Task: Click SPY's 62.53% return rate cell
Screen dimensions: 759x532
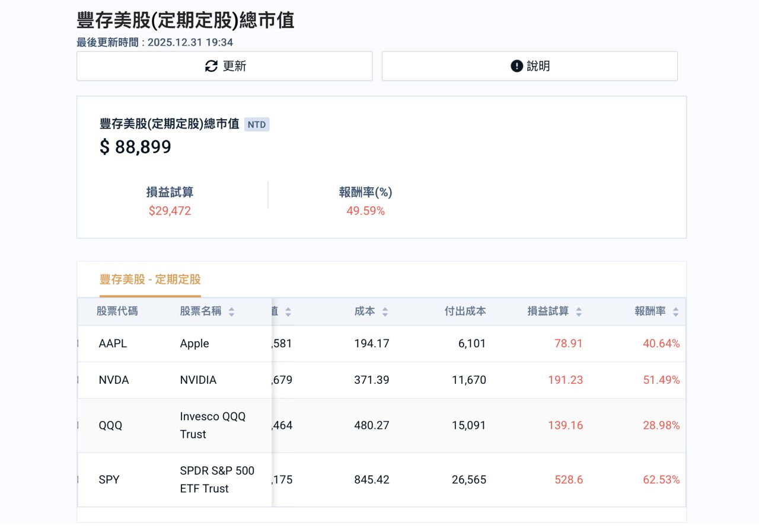Action: pyautogui.click(x=661, y=479)
